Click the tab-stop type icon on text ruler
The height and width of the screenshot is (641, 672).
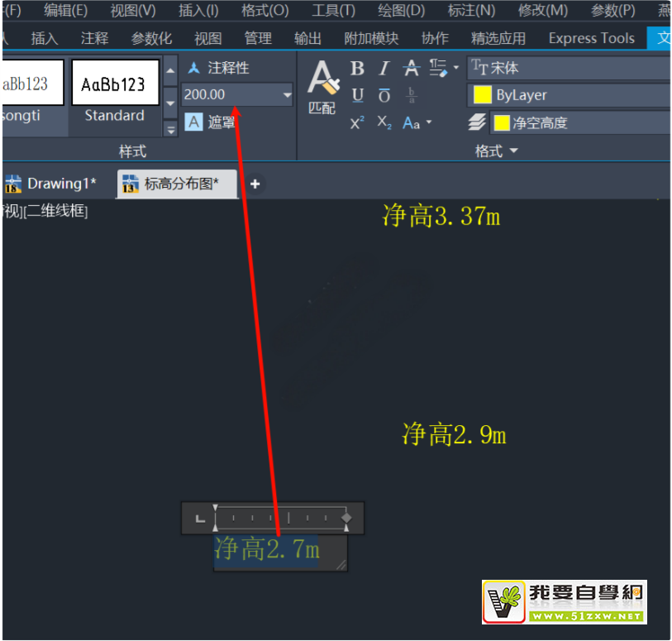pos(200,519)
